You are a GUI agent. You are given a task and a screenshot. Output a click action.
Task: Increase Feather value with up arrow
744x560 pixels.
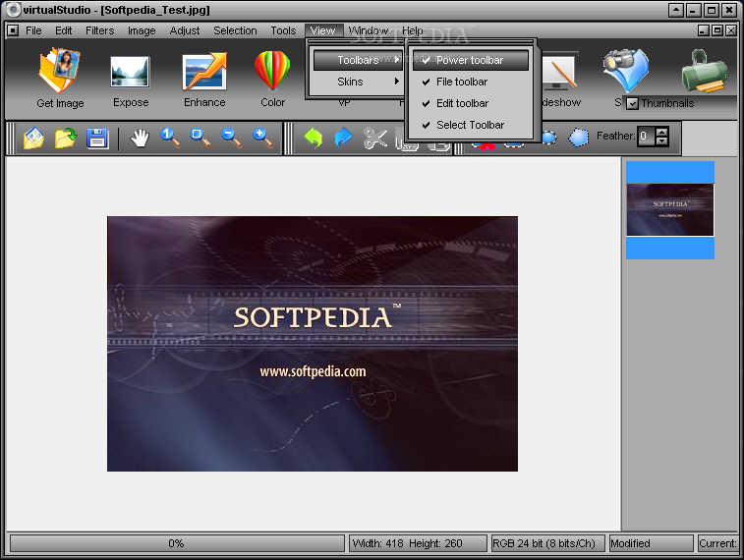[661, 132]
